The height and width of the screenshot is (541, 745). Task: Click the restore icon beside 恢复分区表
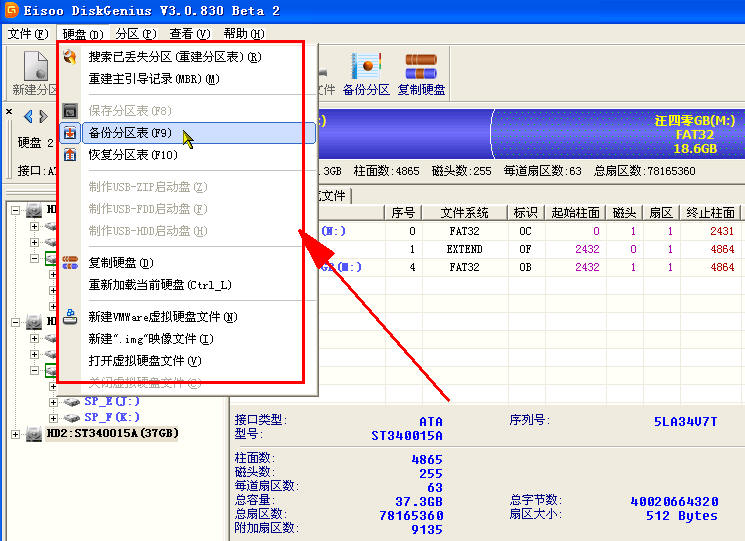point(70,154)
